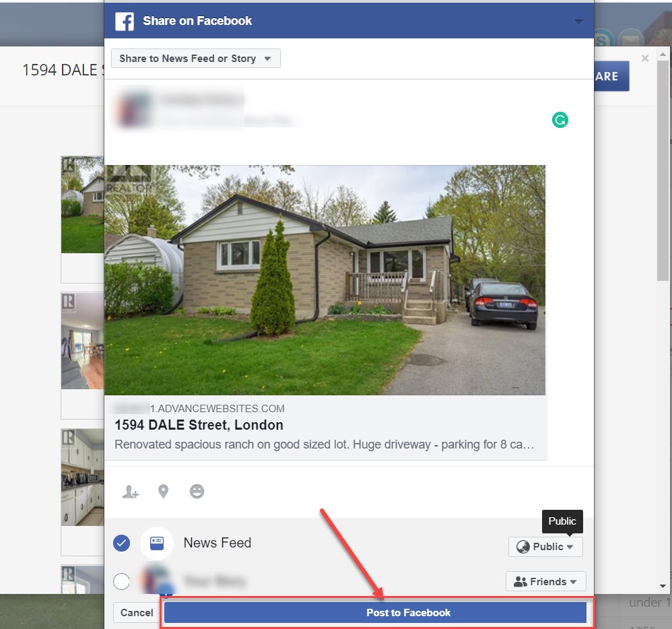Click the Facebook logo in dialog header
Image resolution: width=672 pixels, height=629 pixels.
125,22
